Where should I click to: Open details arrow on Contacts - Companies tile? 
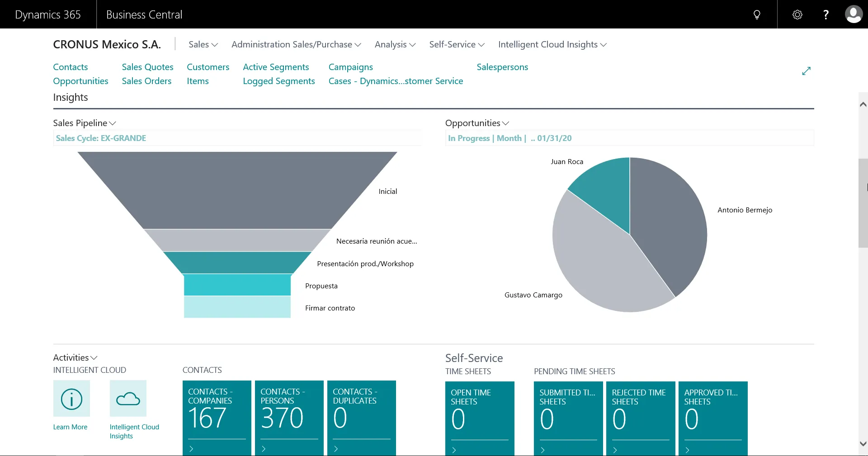[191, 449]
